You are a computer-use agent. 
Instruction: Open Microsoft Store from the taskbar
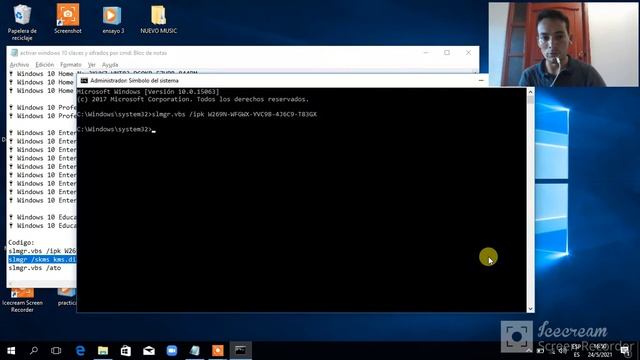coord(126,350)
